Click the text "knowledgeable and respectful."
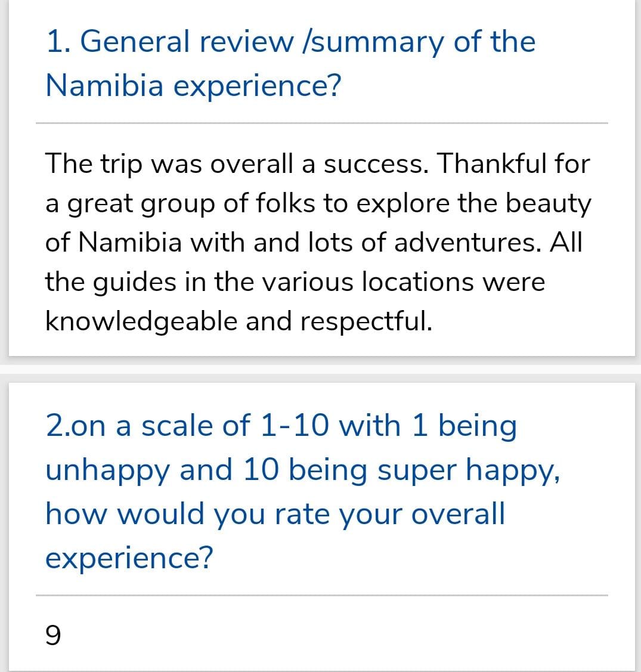Screen dimensions: 641x672 [x=239, y=321]
